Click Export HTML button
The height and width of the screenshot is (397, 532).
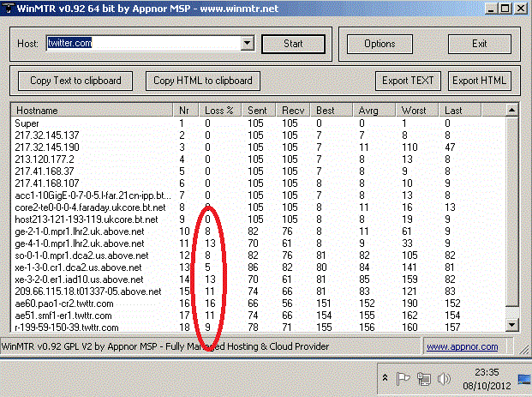point(480,81)
